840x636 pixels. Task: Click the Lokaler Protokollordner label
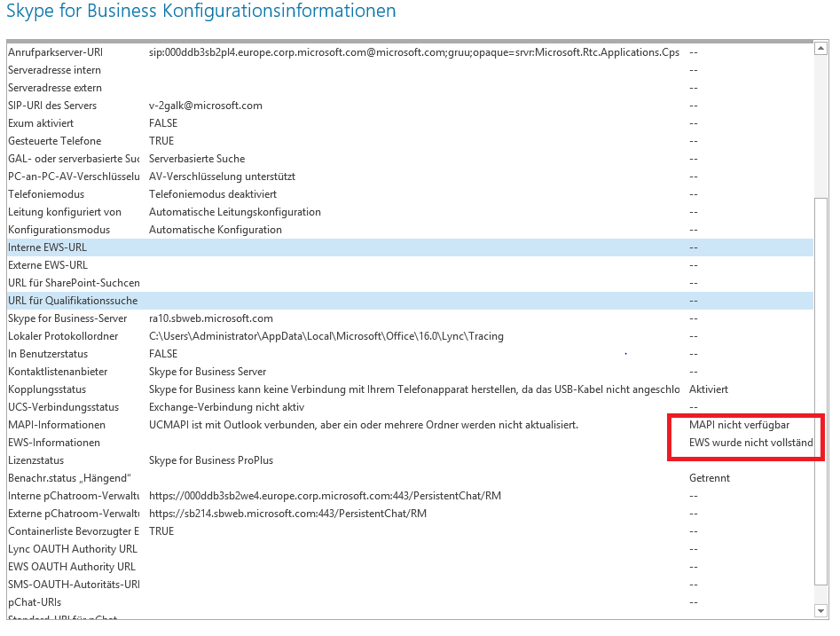click(63, 336)
